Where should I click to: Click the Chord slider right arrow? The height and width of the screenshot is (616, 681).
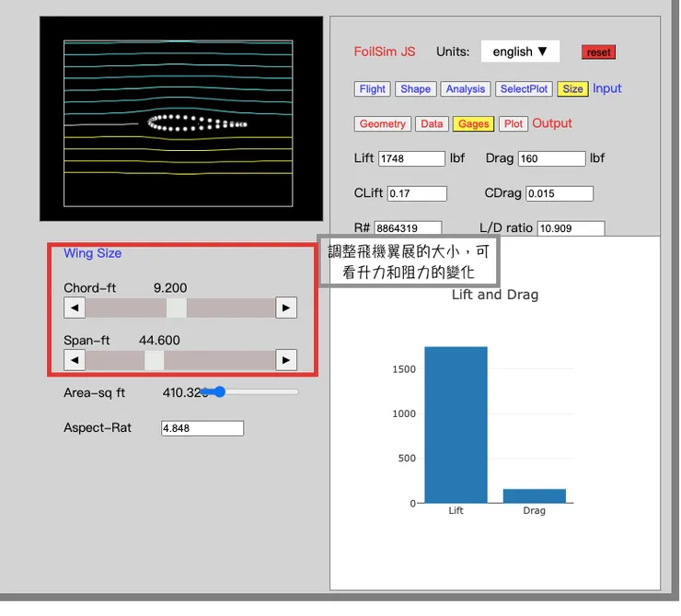pos(286,308)
